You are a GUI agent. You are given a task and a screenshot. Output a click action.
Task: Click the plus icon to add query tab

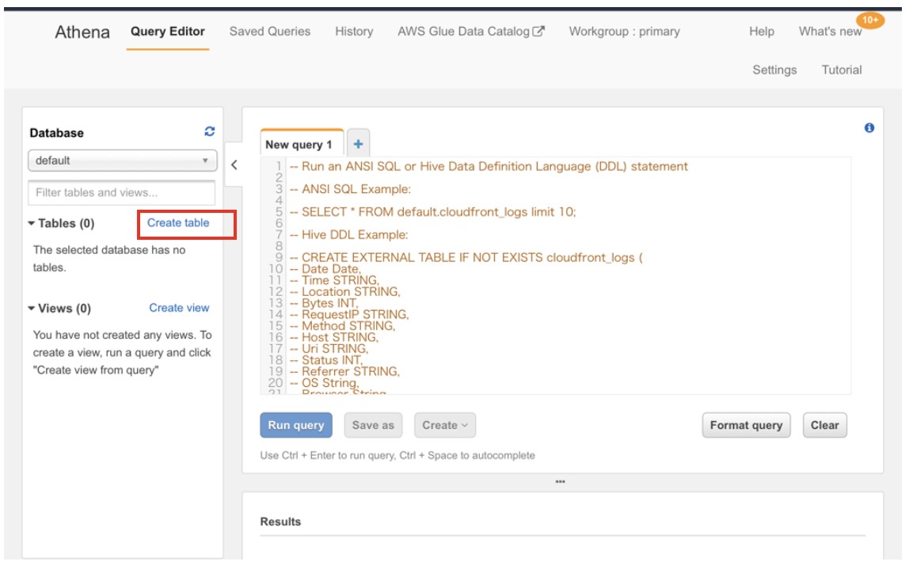coord(358,144)
